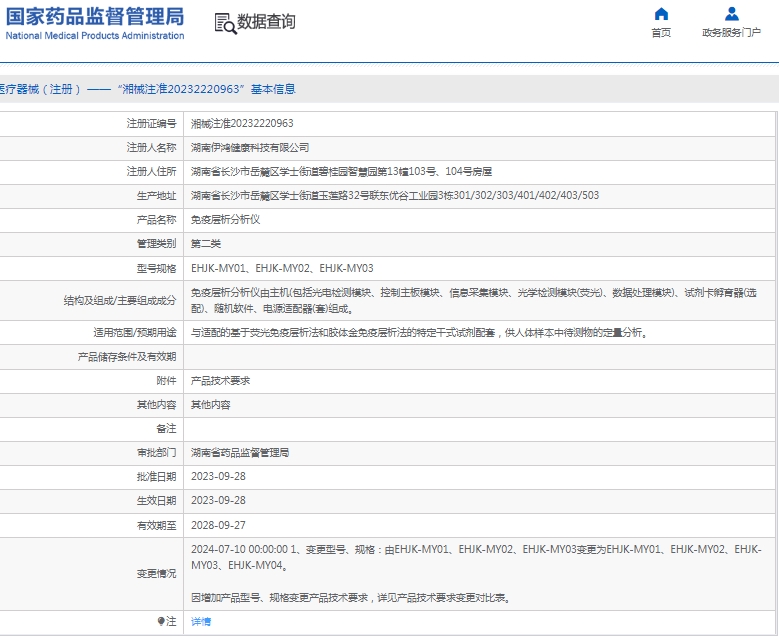Click the 生效日期 row label
Image resolution: width=779 pixels, height=642 pixels.
pos(156,500)
